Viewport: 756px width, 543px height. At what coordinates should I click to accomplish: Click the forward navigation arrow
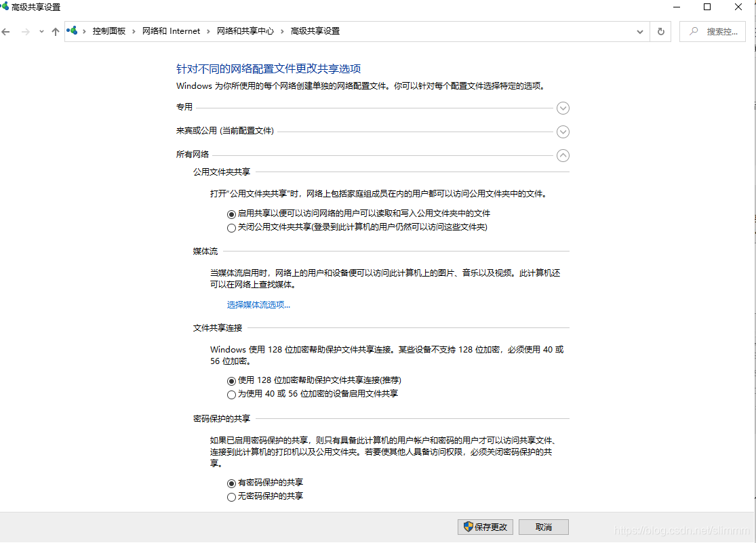coord(26,32)
